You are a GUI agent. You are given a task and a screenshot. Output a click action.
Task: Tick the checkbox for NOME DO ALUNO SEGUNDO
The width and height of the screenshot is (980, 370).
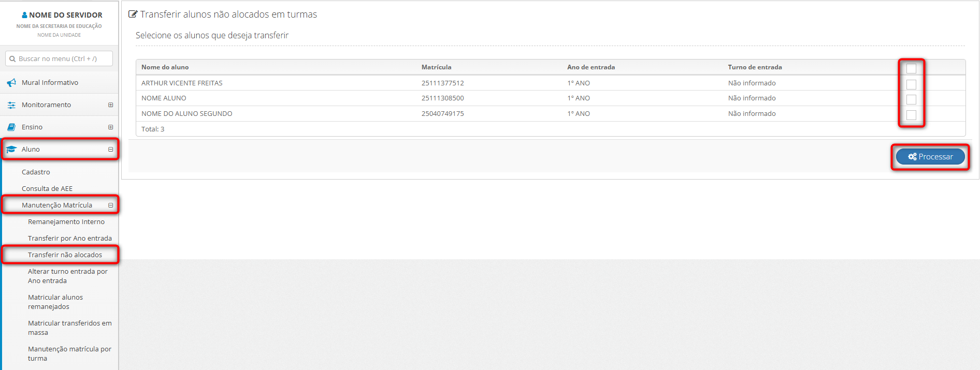point(911,115)
